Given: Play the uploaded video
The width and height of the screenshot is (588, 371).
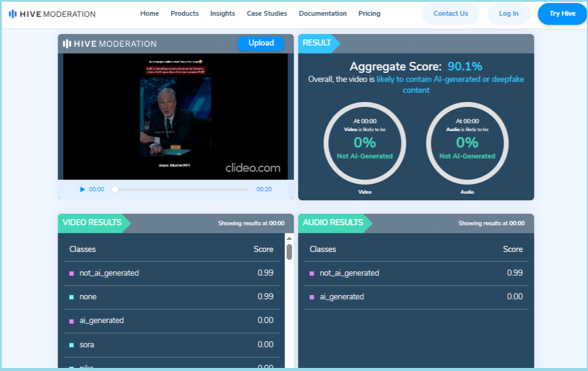Looking at the screenshot, I should click(83, 189).
